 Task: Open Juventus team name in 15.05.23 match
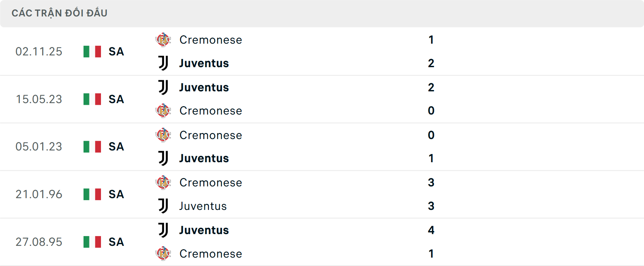204,88
